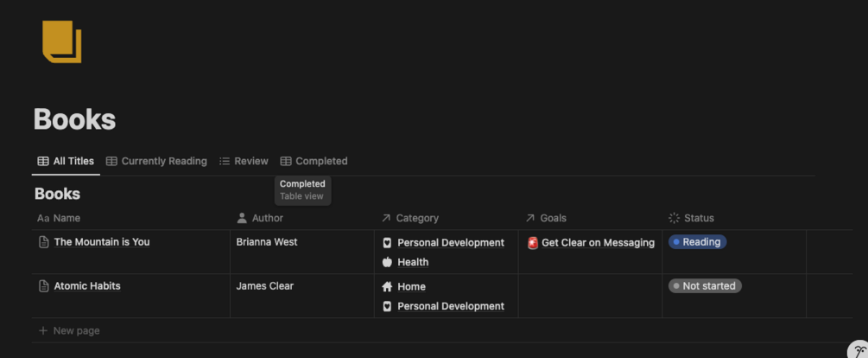
Task: Open the Status column header menu
Action: (x=698, y=218)
